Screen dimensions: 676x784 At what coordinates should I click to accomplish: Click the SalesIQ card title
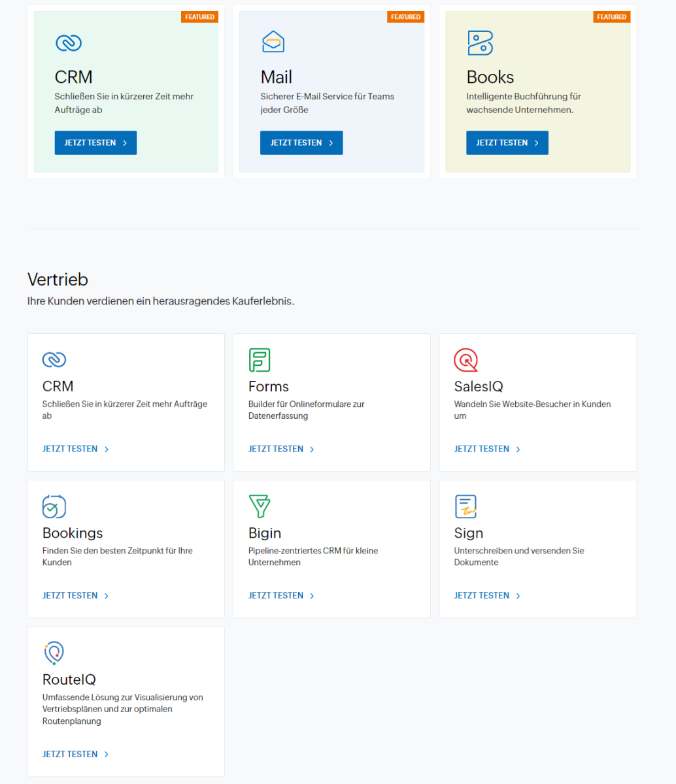click(x=479, y=386)
